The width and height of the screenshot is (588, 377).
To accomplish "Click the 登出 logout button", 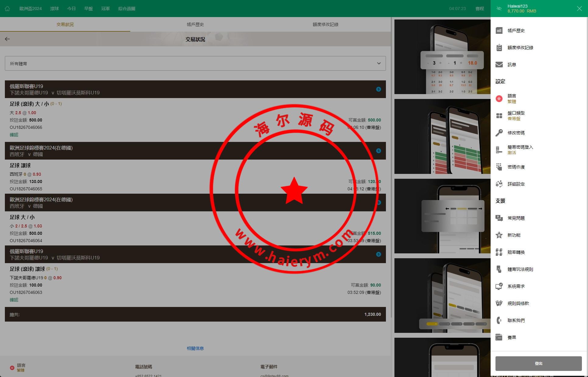I will click(x=538, y=364).
